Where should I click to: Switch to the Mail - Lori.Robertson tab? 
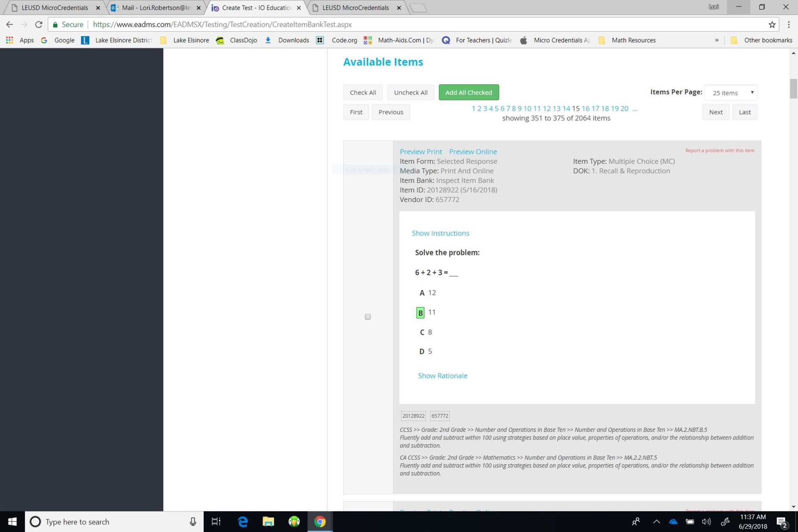click(x=156, y=8)
